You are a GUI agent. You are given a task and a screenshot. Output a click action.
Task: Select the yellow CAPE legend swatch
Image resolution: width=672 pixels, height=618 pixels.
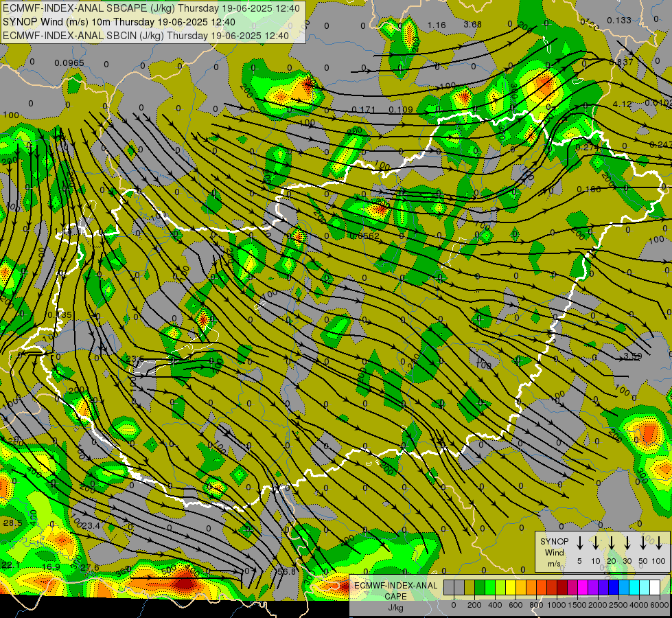point(511,588)
